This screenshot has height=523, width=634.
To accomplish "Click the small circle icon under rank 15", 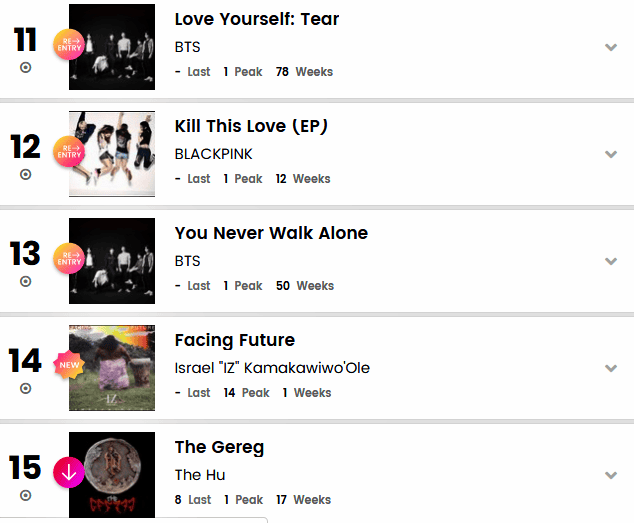I will click(26, 495).
